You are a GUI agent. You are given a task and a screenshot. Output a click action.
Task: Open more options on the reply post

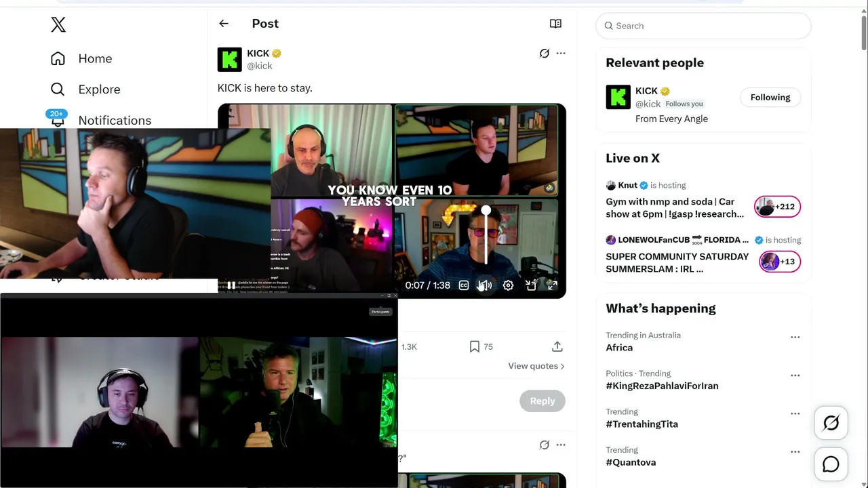point(561,445)
